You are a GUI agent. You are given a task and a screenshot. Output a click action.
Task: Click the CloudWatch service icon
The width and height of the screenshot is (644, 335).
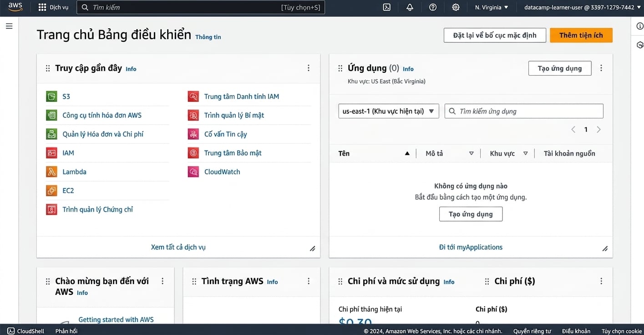click(193, 172)
